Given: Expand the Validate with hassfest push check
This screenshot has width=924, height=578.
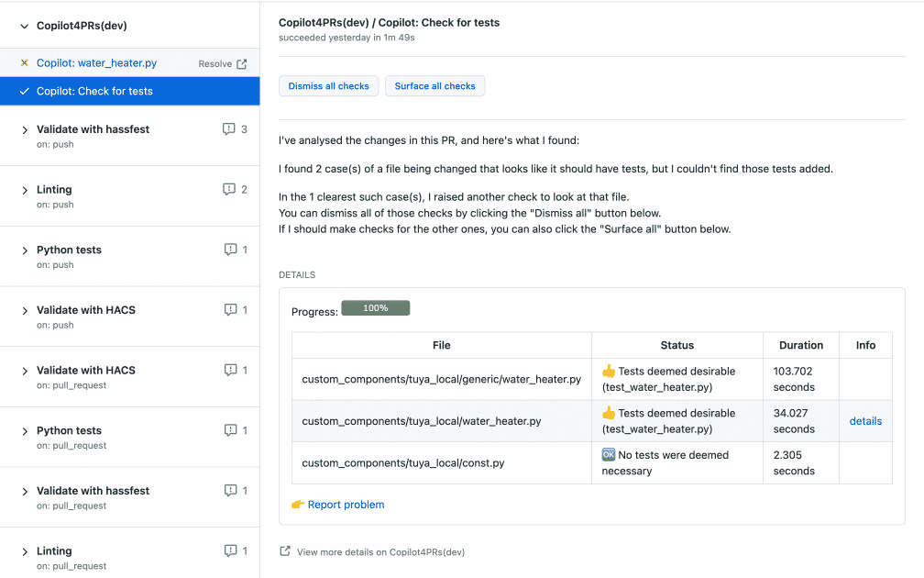Looking at the screenshot, I should 25,128.
